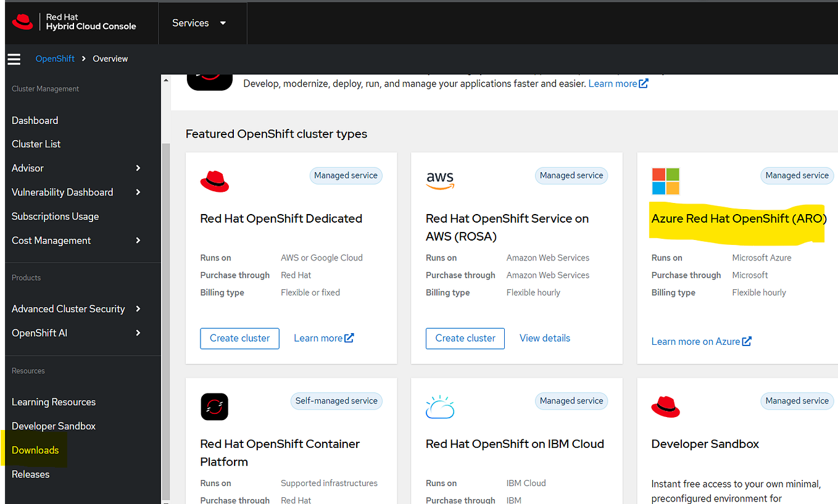Click the OpenShift breadcrumb link

[x=55, y=59]
